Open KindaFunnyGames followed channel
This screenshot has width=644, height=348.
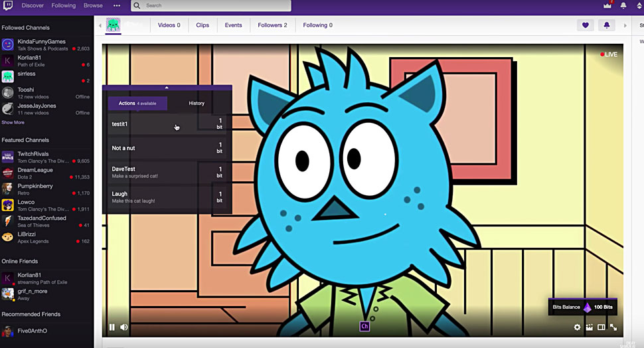click(46, 44)
